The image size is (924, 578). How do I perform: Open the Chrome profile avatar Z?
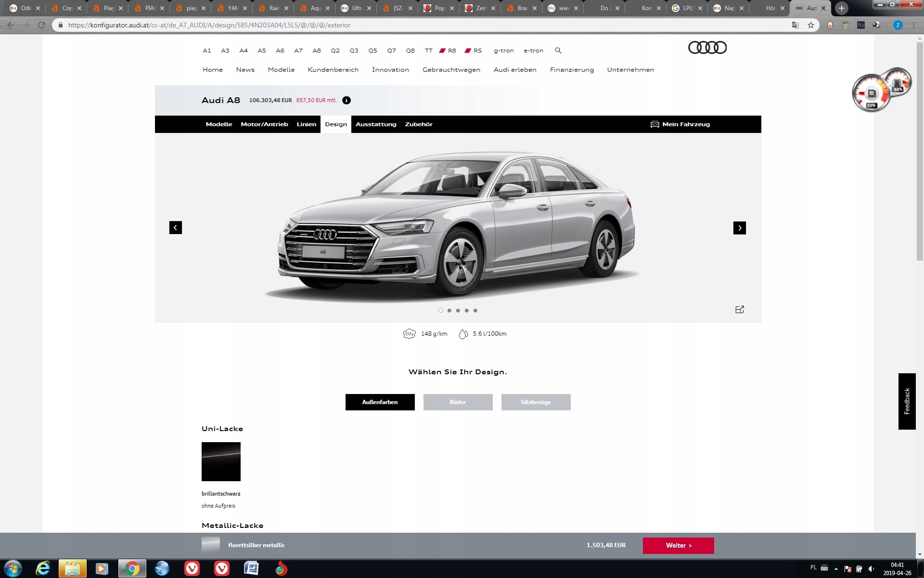898,25
